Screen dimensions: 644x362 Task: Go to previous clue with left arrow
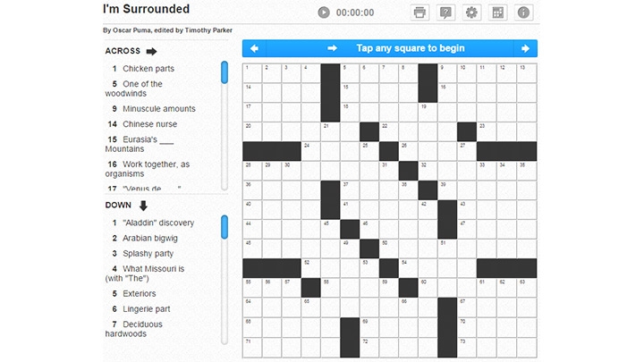pos(255,48)
